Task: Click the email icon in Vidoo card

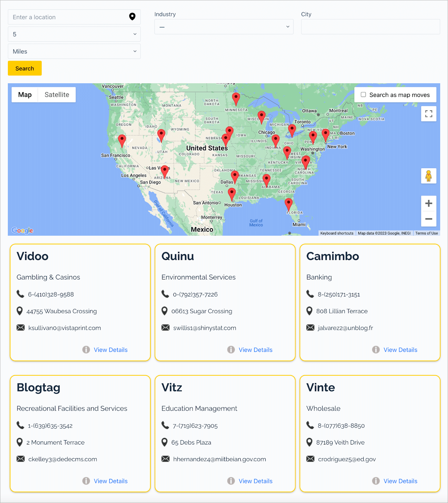Action: tap(20, 328)
